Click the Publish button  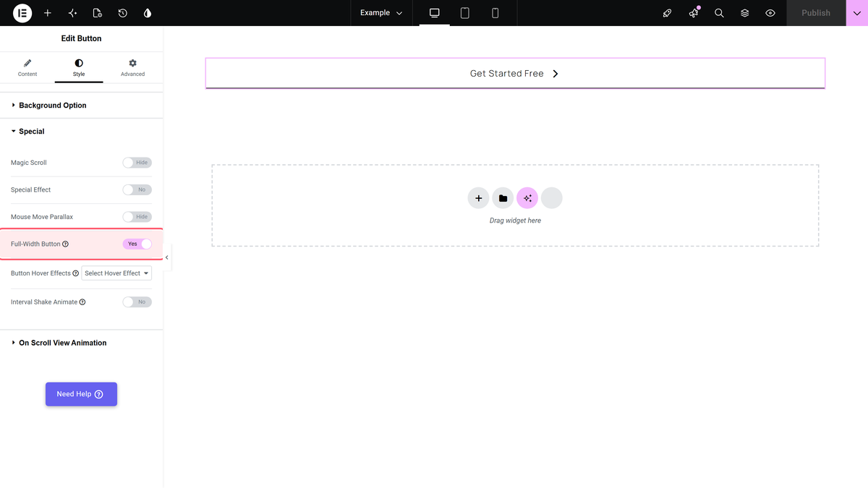point(816,13)
